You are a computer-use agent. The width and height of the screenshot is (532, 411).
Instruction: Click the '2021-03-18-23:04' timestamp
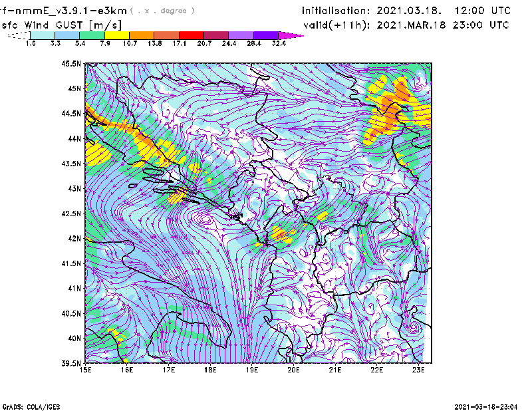486,406
